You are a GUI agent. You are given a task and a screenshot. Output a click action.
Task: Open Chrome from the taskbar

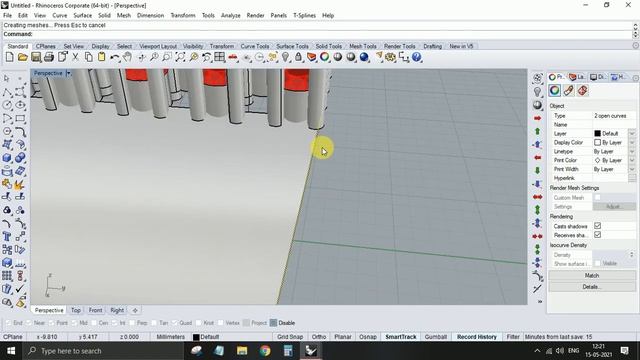pos(265,351)
